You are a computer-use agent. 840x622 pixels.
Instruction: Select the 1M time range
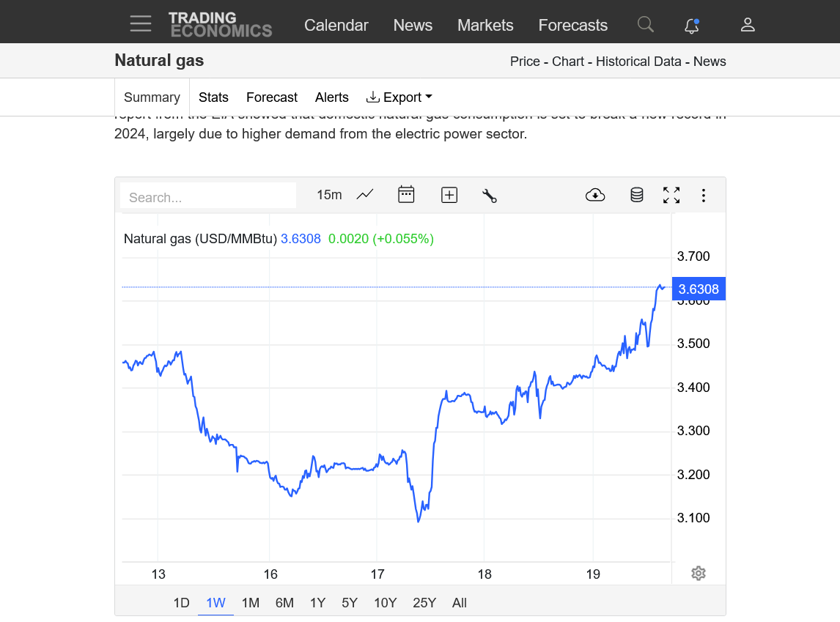coord(251,603)
